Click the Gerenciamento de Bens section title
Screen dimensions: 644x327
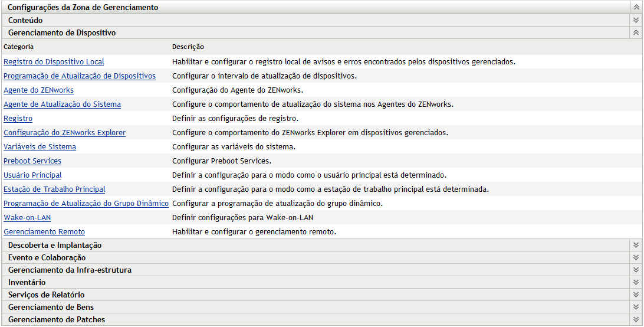pos(51,308)
